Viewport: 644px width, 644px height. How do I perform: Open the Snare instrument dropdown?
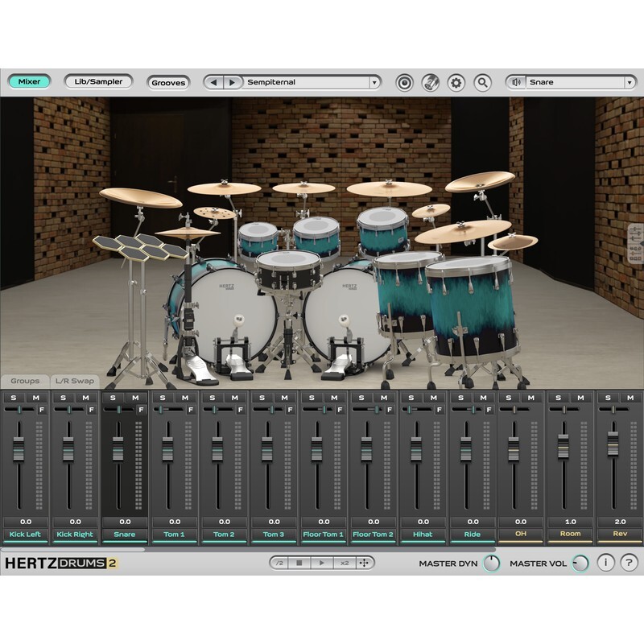point(630,82)
